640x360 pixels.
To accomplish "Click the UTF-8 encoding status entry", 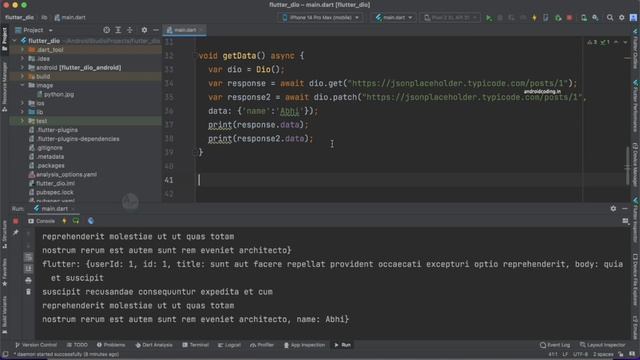I will 580,354.
